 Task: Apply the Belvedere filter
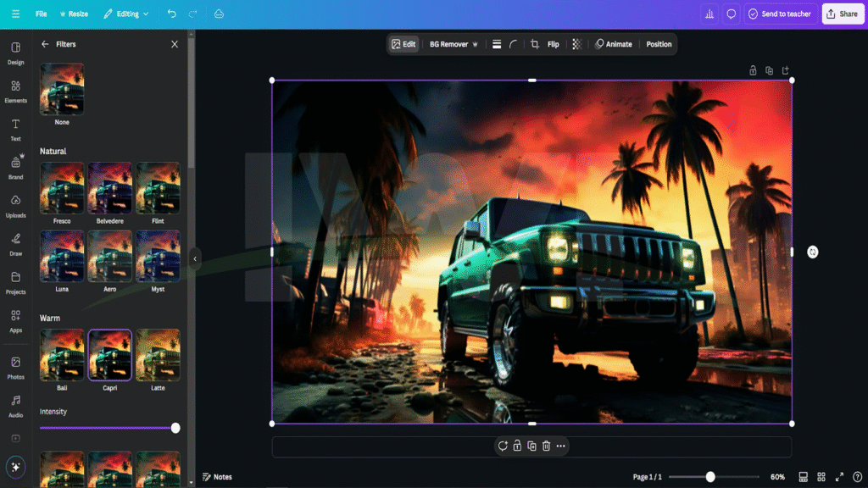109,187
